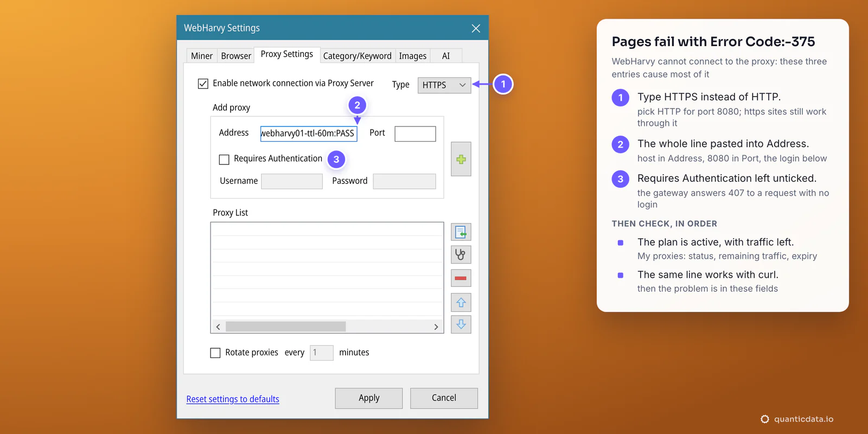Click the red minus remove proxy icon
The width and height of the screenshot is (868, 434).
[461, 278]
